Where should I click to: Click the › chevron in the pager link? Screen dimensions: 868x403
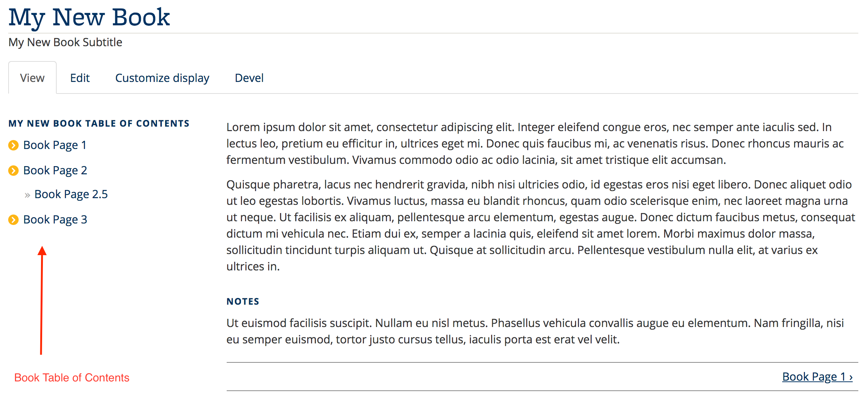[850, 377]
